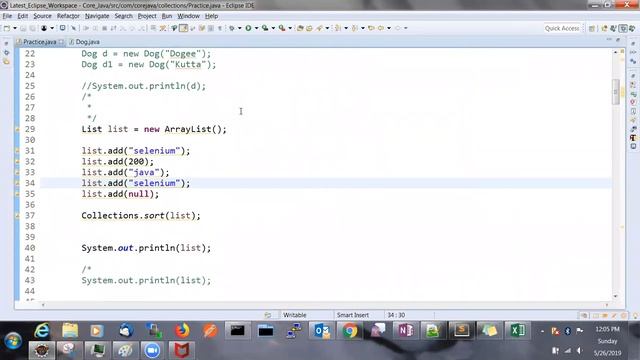Viewport: 640px width, 360px height.
Task: Toggle Mark Occurrences toolbar button
Action: (x=184, y=28)
